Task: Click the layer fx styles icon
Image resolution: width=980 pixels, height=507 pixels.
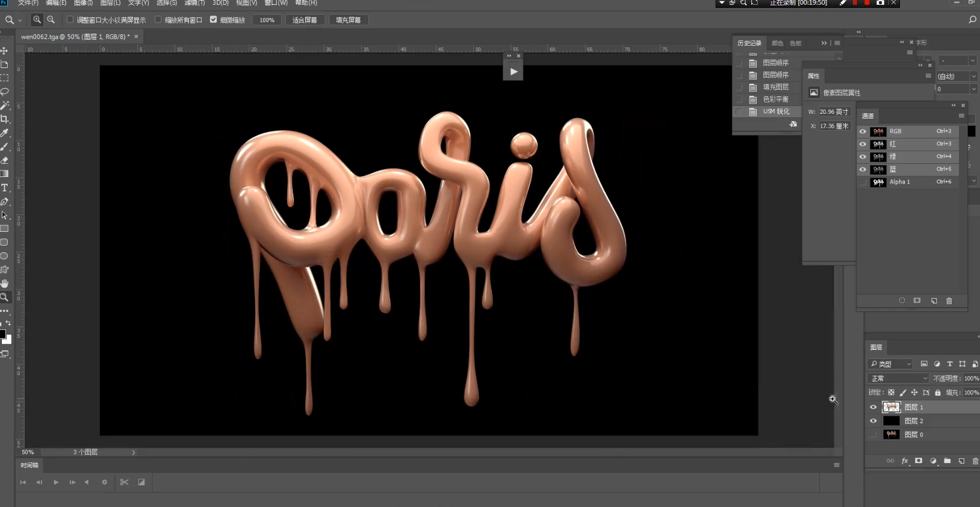Action: coord(904,461)
